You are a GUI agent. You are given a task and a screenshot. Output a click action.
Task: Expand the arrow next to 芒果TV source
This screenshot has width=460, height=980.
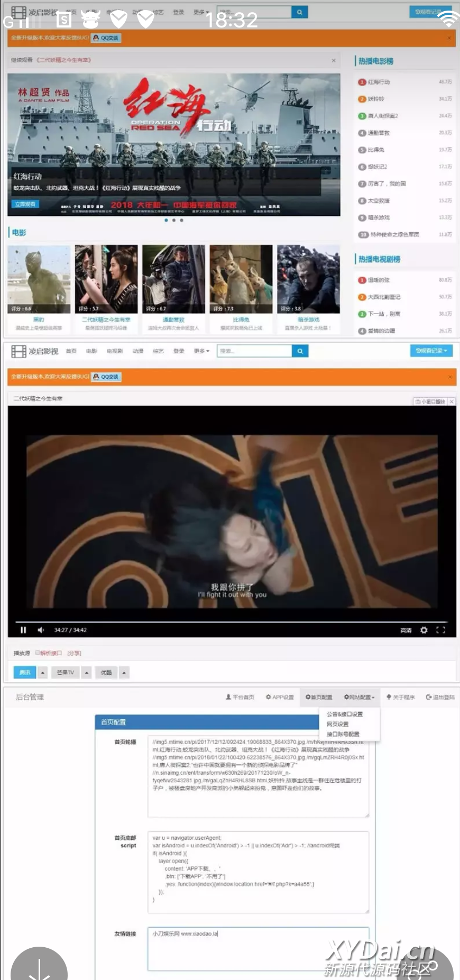(x=87, y=673)
